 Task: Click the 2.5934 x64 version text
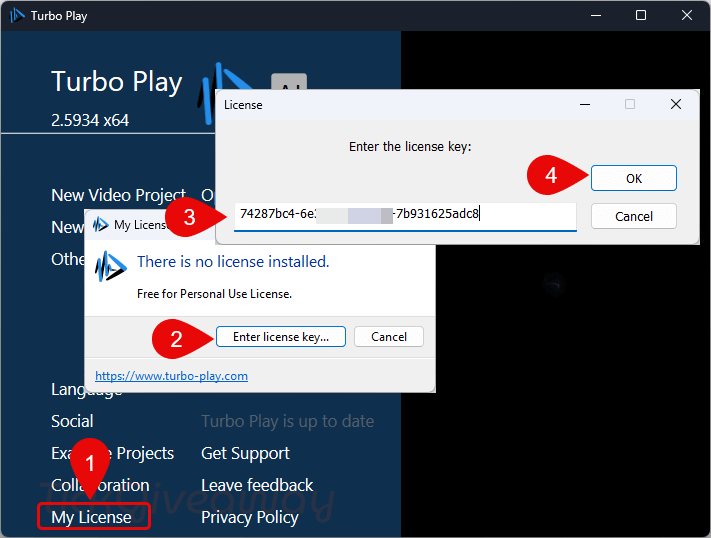point(90,120)
